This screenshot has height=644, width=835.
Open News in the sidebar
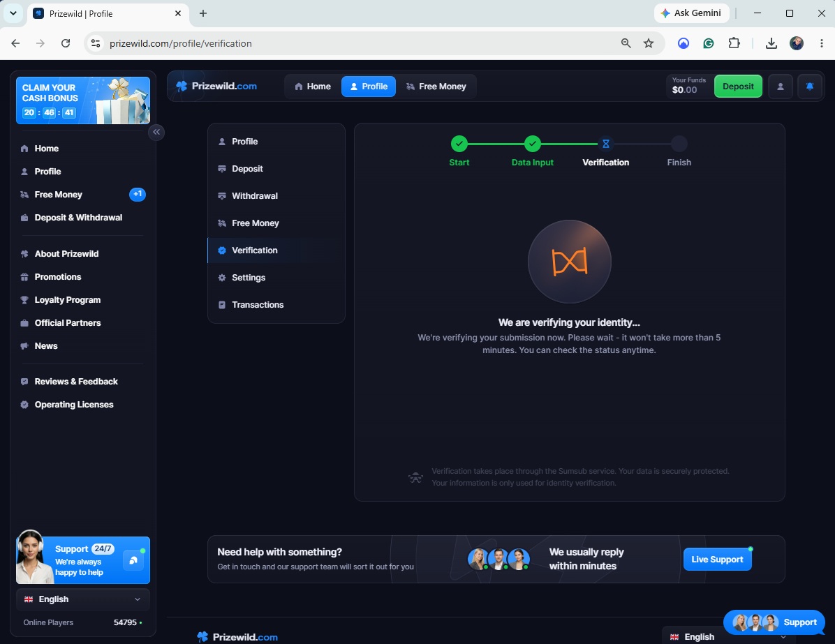82,346
